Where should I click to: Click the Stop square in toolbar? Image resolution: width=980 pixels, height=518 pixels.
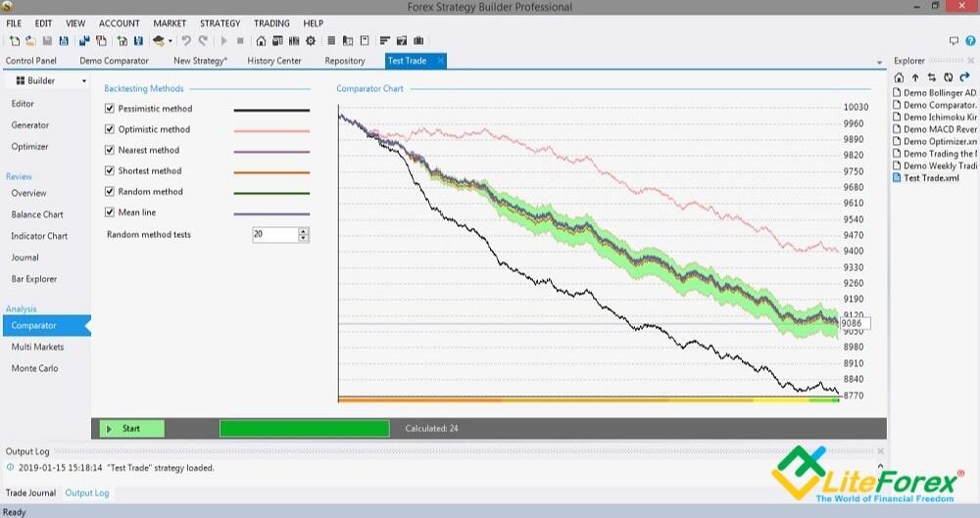coord(240,40)
